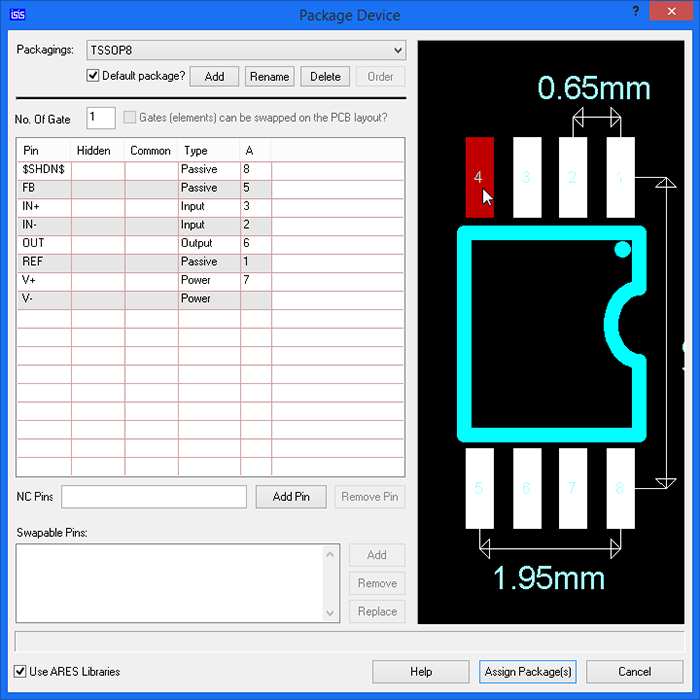This screenshot has height=700, width=700.
Task: Select the red pad number 4
Action: [x=479, y=177]
